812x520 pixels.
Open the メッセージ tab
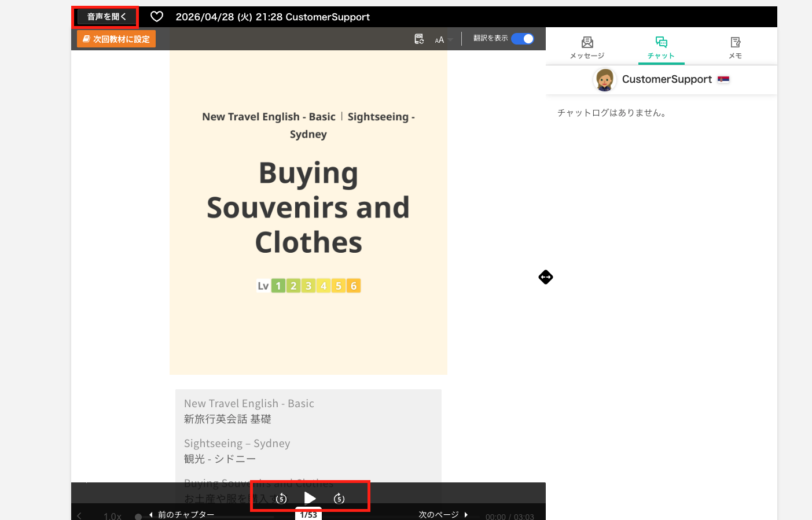coord(587,47)
